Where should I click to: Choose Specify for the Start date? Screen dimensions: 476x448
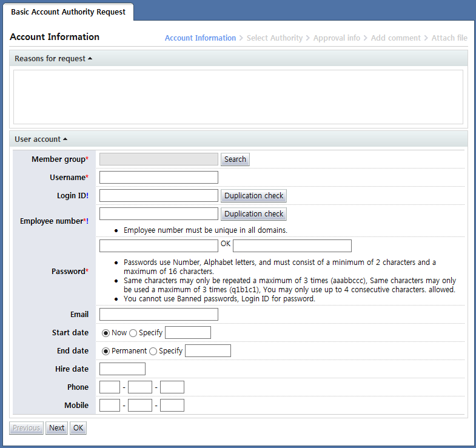point(133,333)
